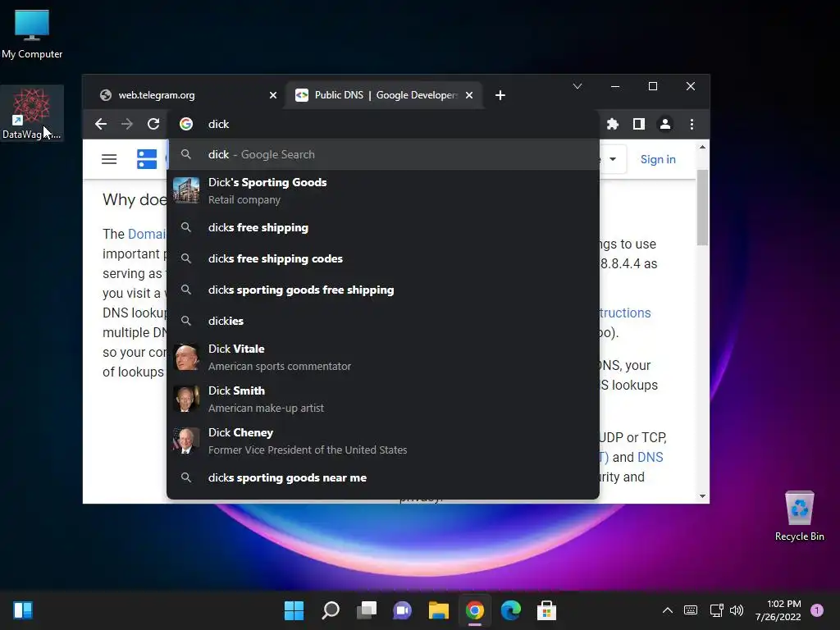Screen dimensions: 840x630
Task: Click the 'tructions' link in page text
Action: [625, 313]
